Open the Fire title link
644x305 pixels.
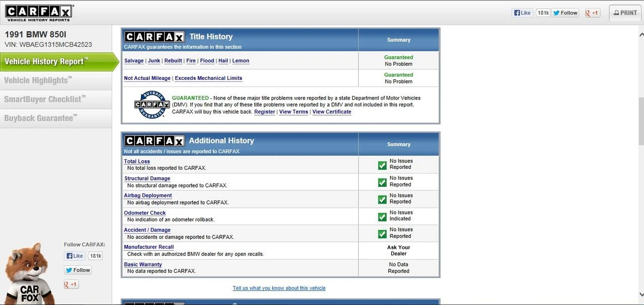tap(191, 61)
